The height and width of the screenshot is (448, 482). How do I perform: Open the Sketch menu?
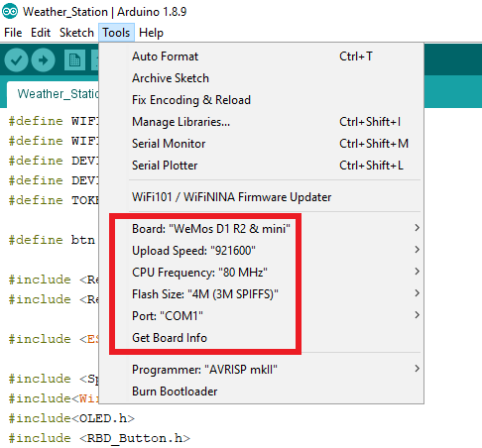point(76,33)
